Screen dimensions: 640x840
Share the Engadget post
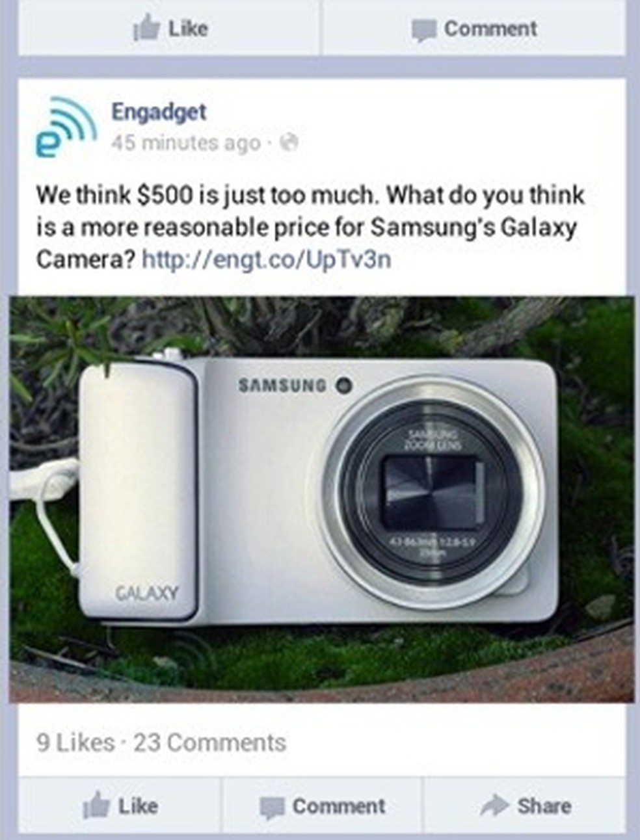(x=524, y=806)
